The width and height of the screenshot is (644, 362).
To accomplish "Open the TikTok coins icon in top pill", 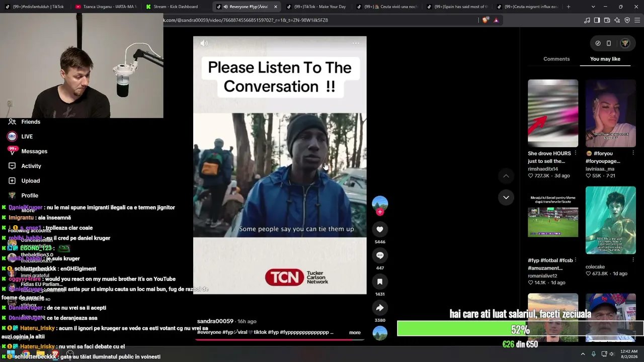I will [598, 43].
